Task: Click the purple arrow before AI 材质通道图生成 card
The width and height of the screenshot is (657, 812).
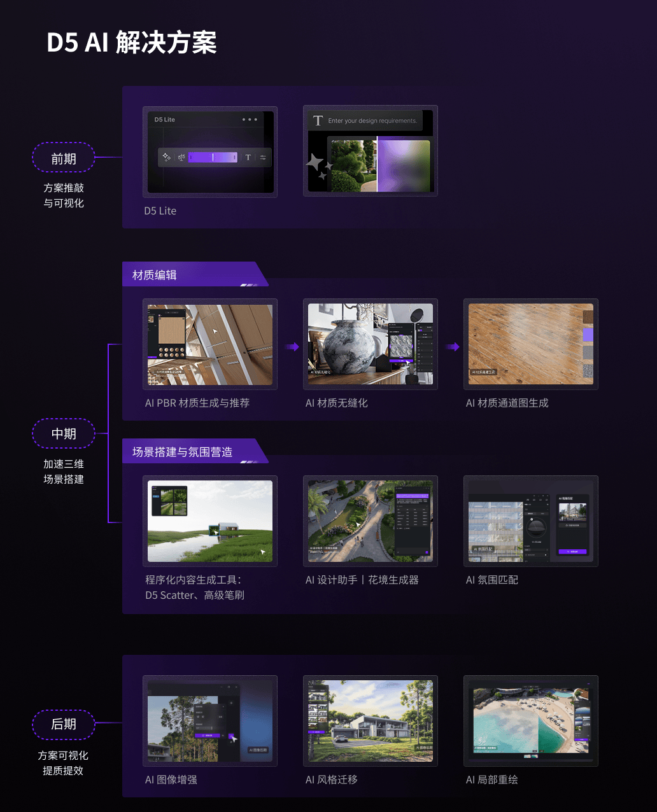Action: click(x=453, y=347)
